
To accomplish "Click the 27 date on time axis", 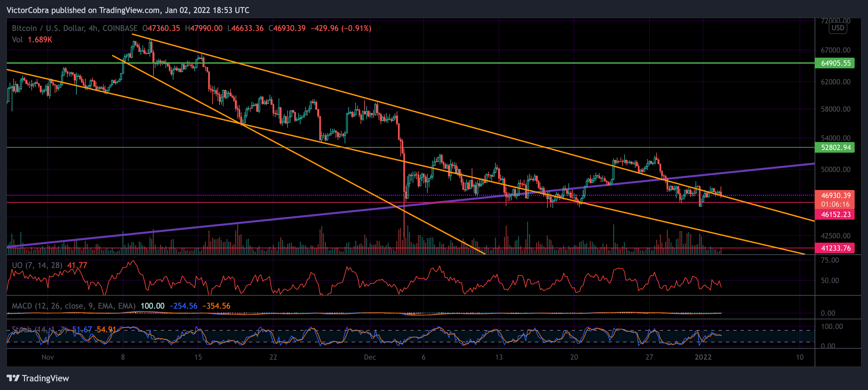I will click(649, 357).
